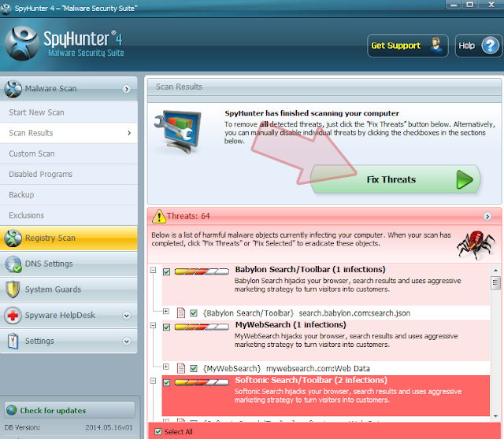Toggle the Select All checkbox
The width and height of the screenshot is (504, 439).
pyautogui.click(x=158, y=431)
